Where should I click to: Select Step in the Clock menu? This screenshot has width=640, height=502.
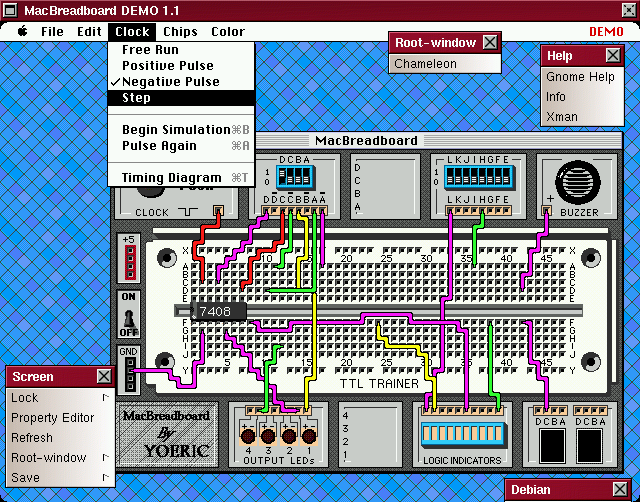(181, 98)
